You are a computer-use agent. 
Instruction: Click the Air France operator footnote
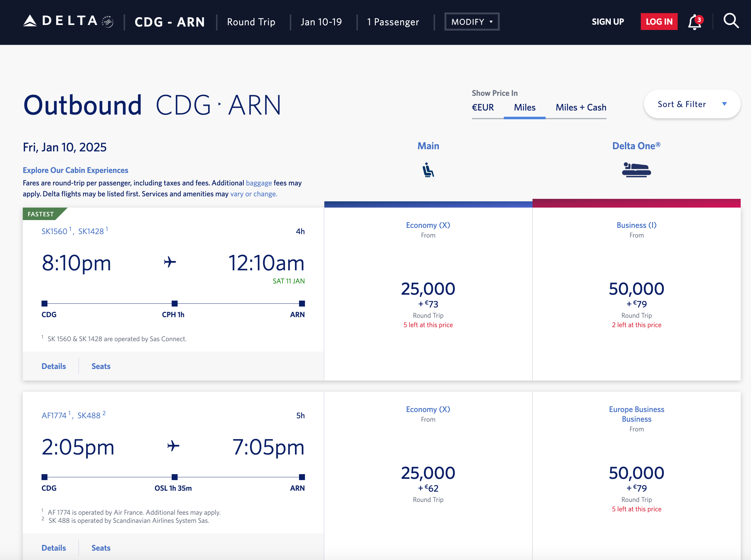[134, 512]
